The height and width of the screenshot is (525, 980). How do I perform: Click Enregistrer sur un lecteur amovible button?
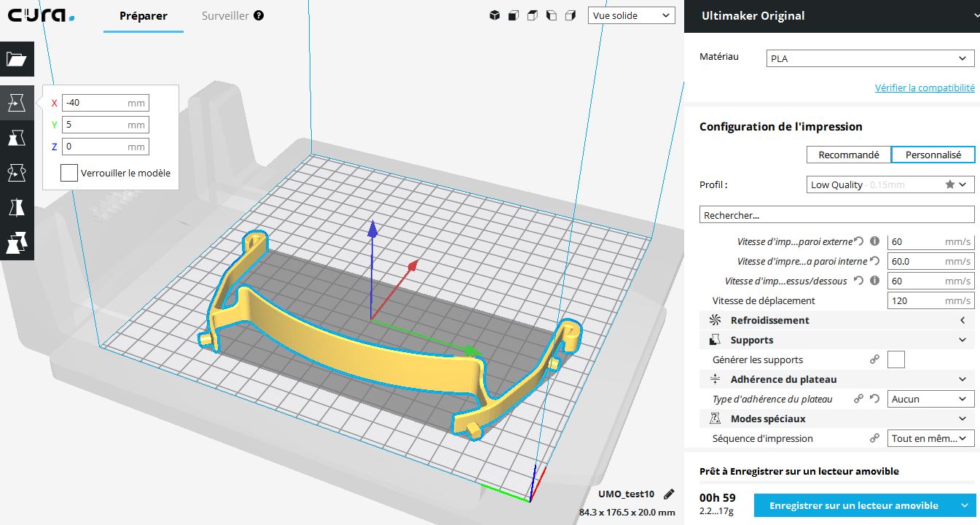pyautogui.click(x=853, y=505)
